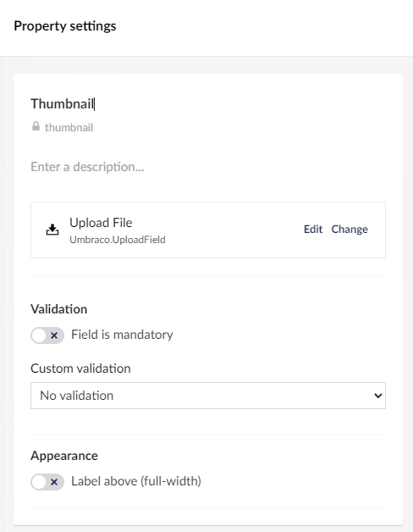Image resolution: width=413 pixels, height=532 pixels.
Task: Click the dropdown chevron on No validation
Action: (377, 396)
